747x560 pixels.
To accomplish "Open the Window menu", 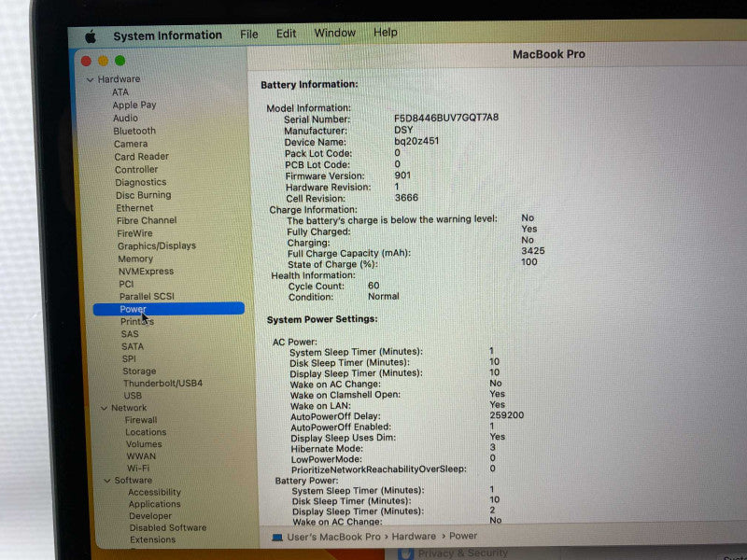I will pos(335,33).
